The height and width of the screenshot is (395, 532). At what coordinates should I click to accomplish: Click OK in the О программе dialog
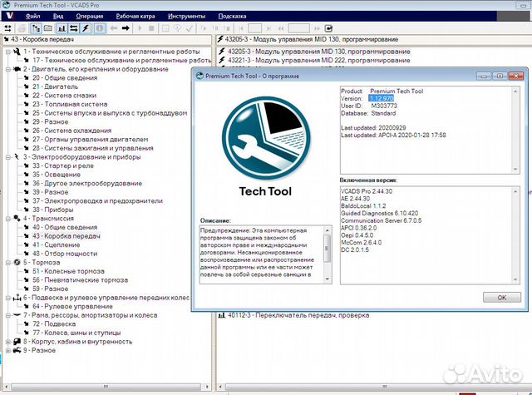pos(502,297)
